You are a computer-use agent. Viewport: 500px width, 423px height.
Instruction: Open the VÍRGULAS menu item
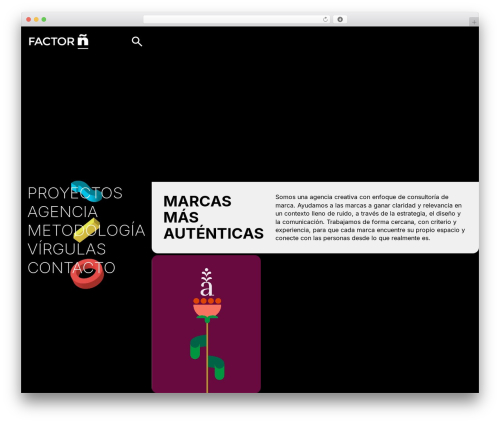click(67, 249)
